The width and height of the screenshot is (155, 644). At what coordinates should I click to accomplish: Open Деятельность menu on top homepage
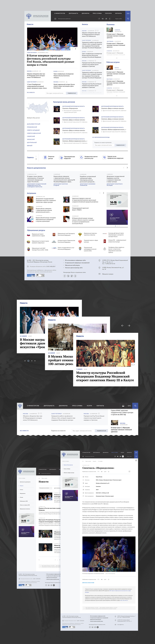point(73,13)
